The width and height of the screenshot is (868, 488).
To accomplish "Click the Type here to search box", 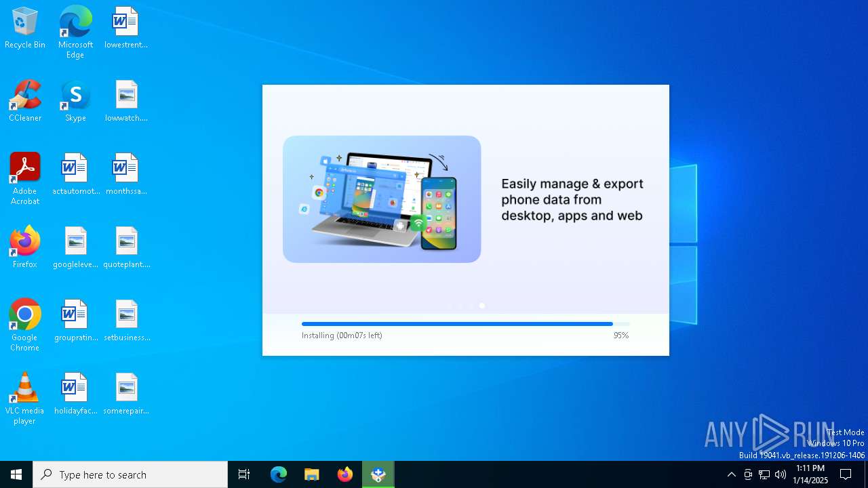I will pos(130,474).
